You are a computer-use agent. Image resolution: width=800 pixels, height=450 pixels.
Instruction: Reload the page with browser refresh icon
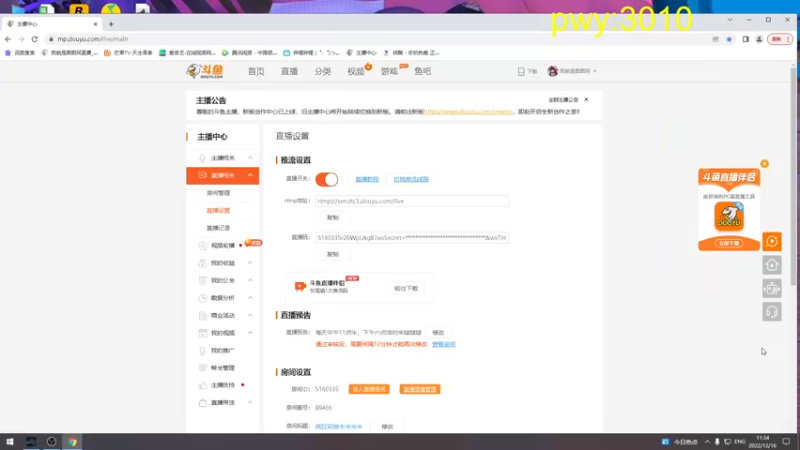pyautogui.click(x=34, y=39)
